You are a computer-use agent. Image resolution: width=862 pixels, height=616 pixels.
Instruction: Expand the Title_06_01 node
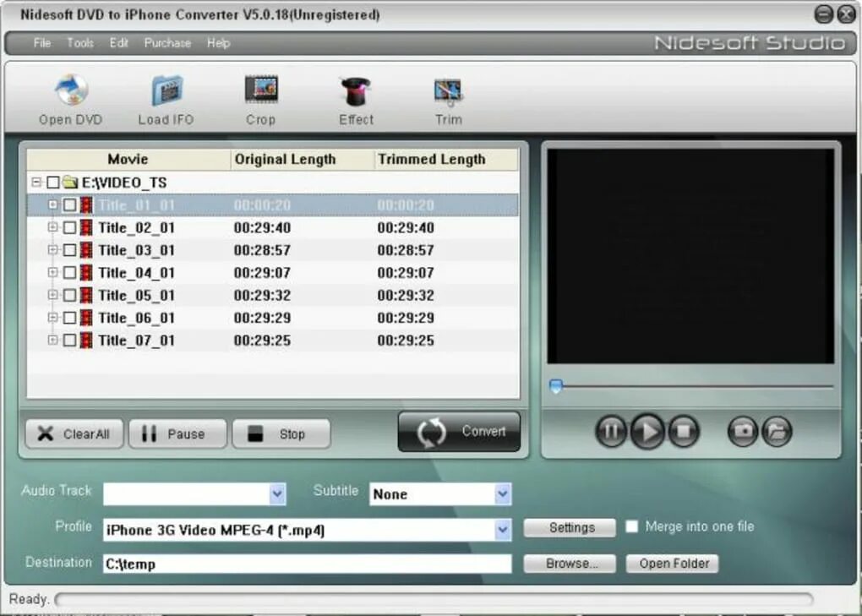pos(52,317)
